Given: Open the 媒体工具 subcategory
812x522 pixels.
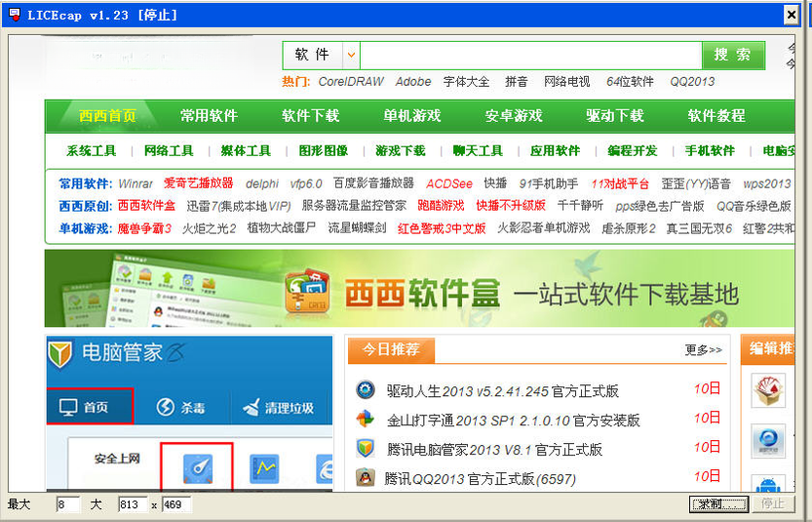Looking at the screenshot, I should click(x=246, y=151).
